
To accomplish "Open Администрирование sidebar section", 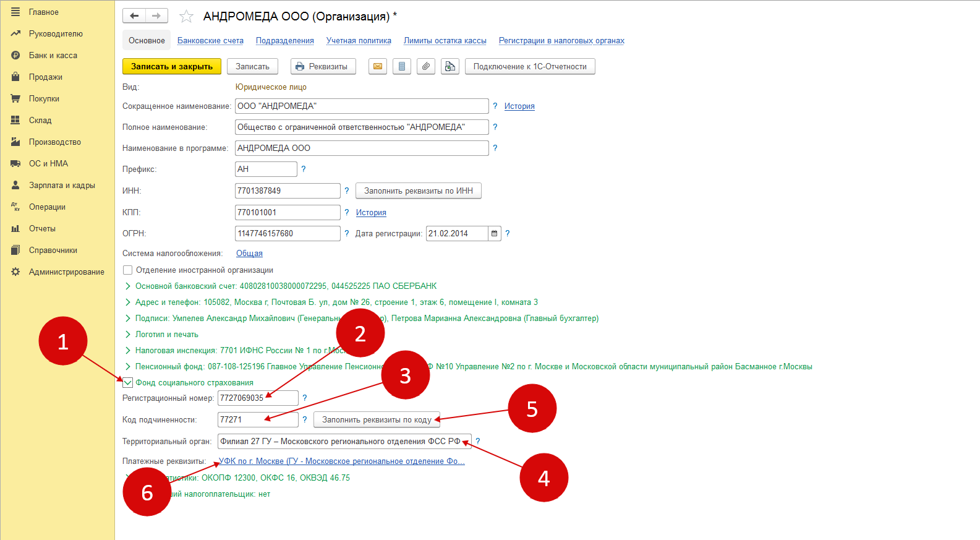I will [x=66, y=272].
